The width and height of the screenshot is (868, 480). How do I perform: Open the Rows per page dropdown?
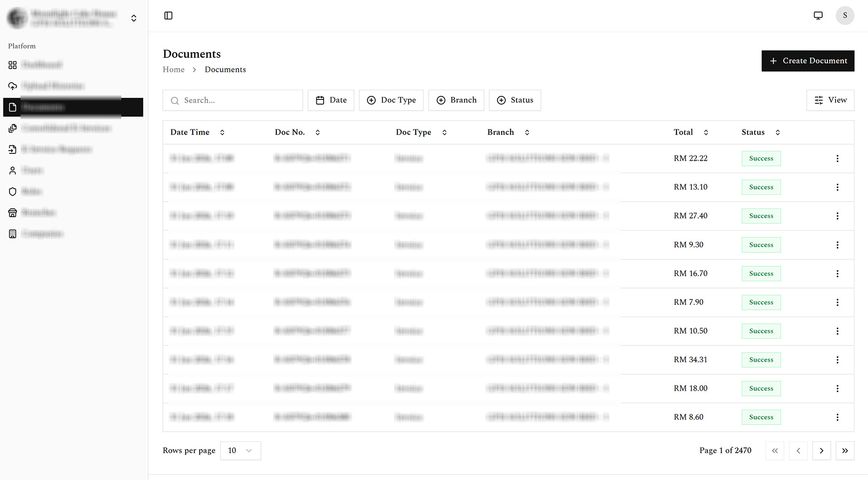pos(240,450)
